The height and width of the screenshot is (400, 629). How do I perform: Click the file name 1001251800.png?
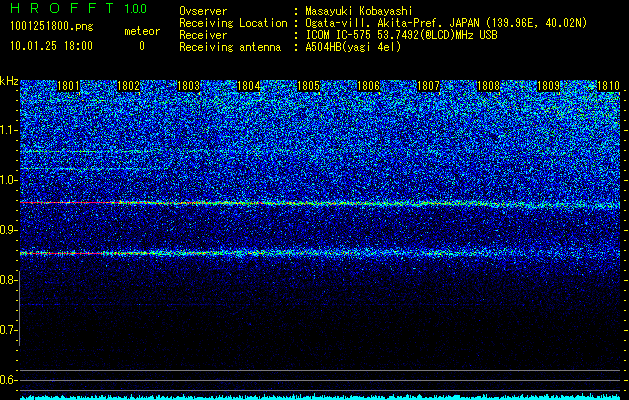pyautogui.click(x=52, y=26)
